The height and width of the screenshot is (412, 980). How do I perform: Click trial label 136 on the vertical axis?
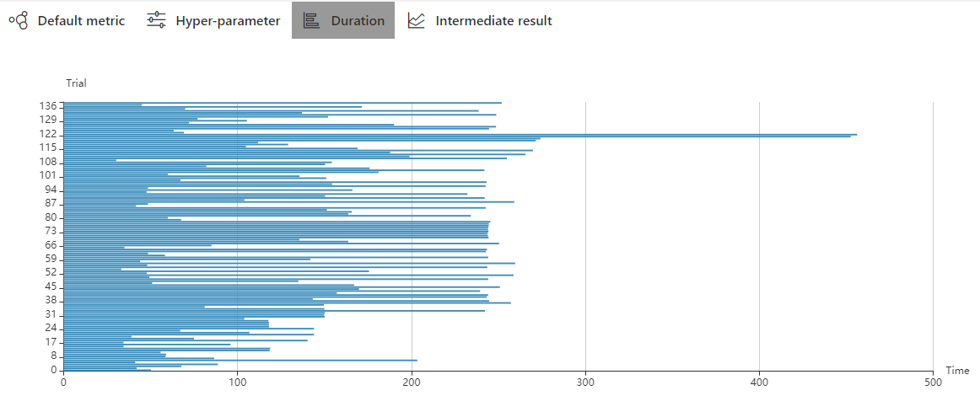click(47, 106)
